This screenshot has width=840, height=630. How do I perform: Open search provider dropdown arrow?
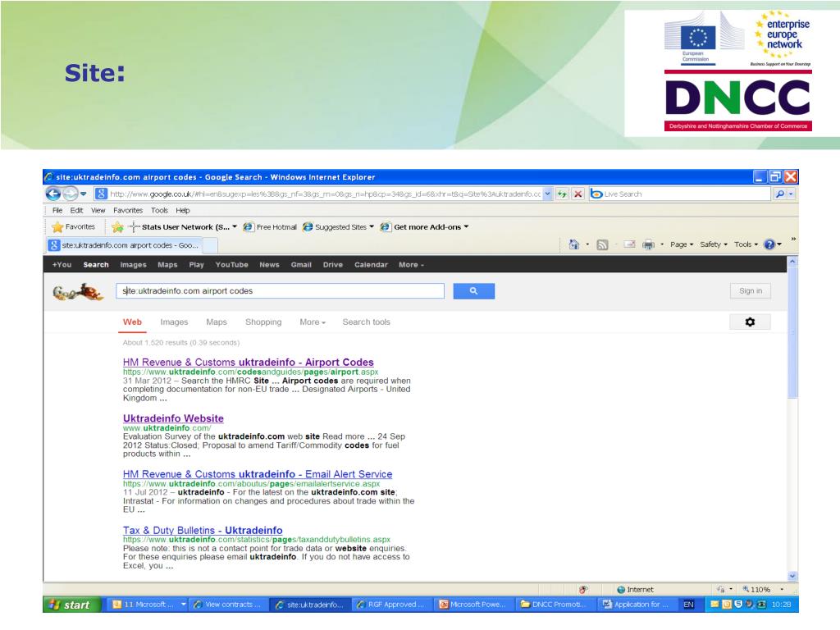tap(792, 194)
